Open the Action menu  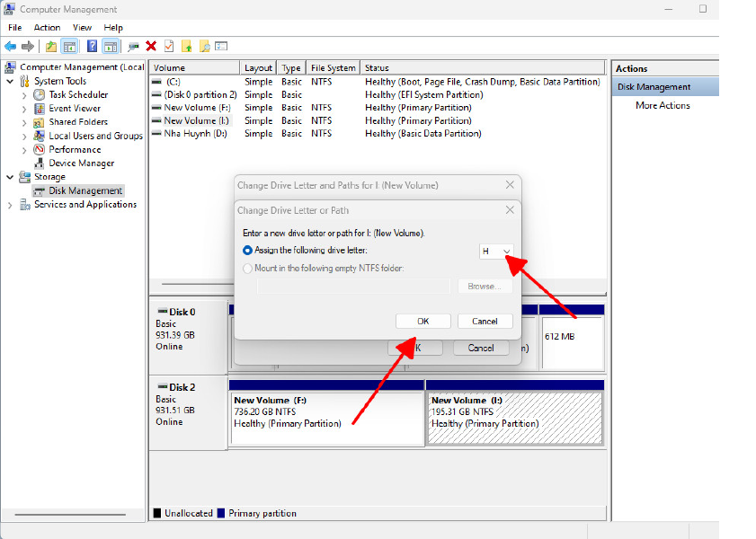[x=47, y=28]
